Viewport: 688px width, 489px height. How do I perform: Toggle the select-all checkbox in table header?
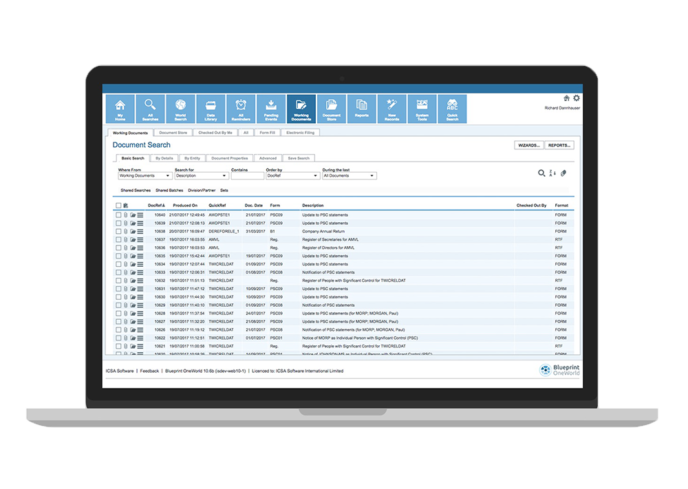118,205
